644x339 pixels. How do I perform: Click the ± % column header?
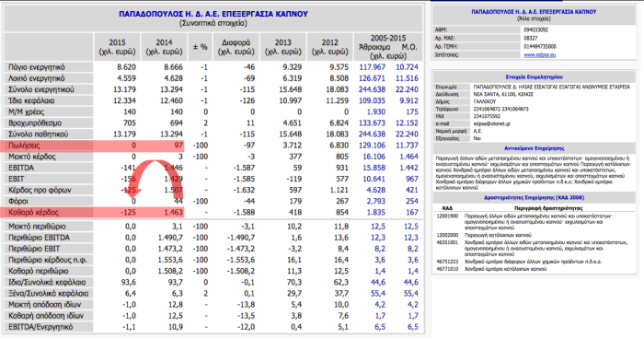pyautogui.click(x=200, y=47)
